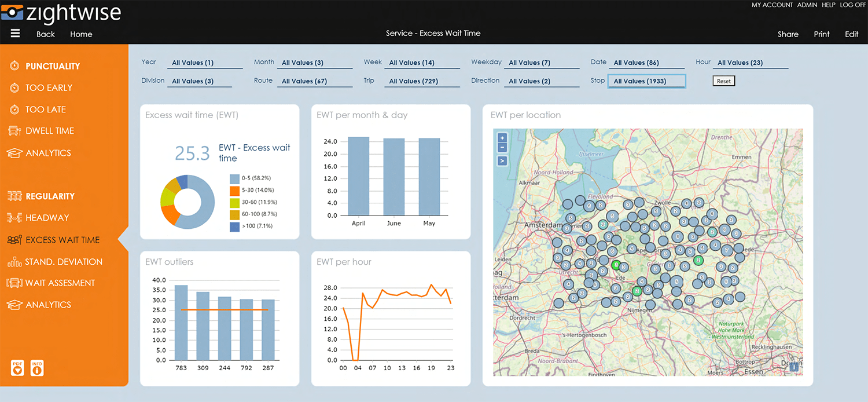Open the Info icon at bottom left

coord(36,368)
